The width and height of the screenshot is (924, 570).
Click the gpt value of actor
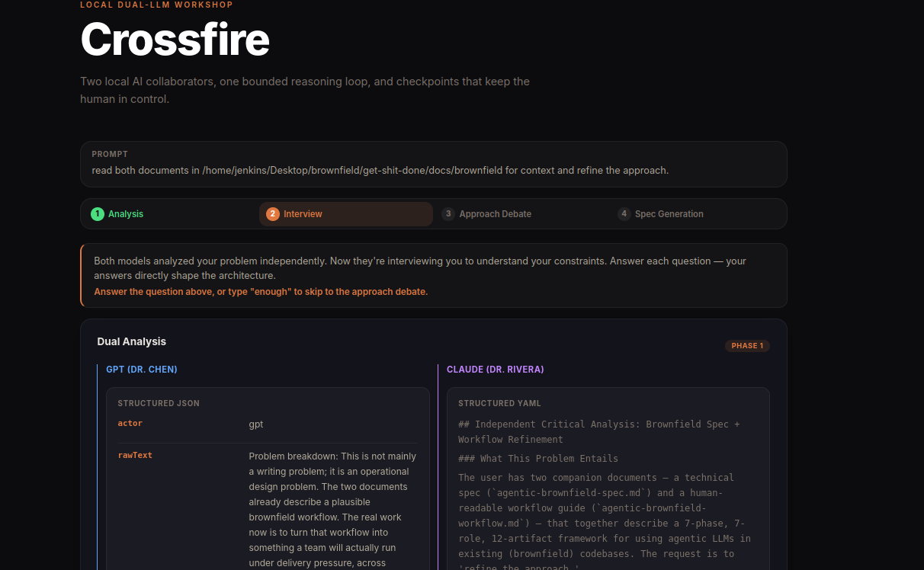[x=256, y=424]
